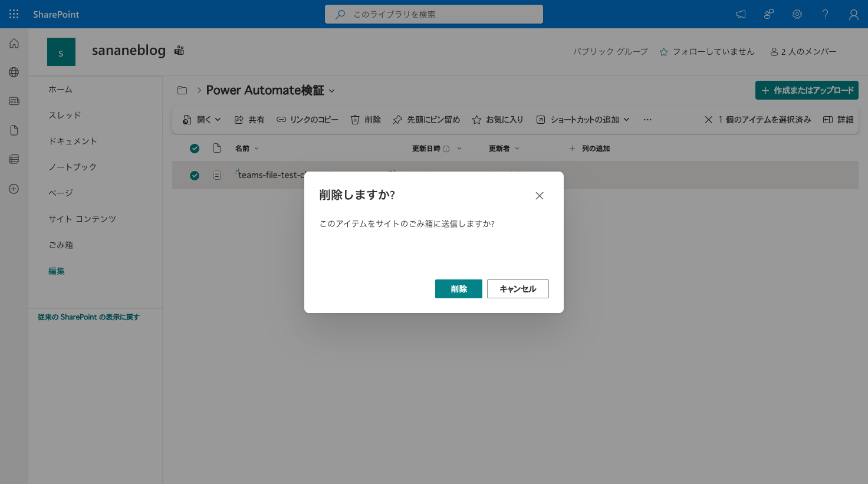Image resolution: width=868 pixels, height=484 pixels.
Task: Click the news icon in left rail
Action: pos(14,101)
